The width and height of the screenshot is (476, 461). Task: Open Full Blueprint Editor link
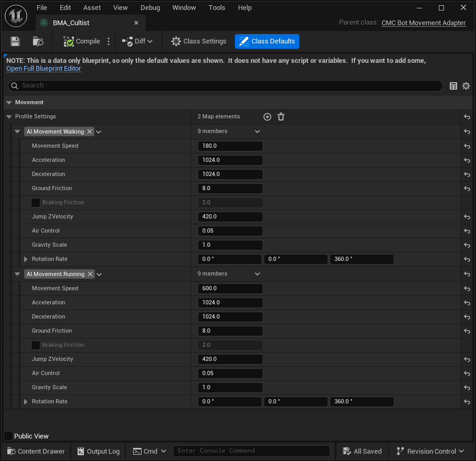tap(43, 68)
